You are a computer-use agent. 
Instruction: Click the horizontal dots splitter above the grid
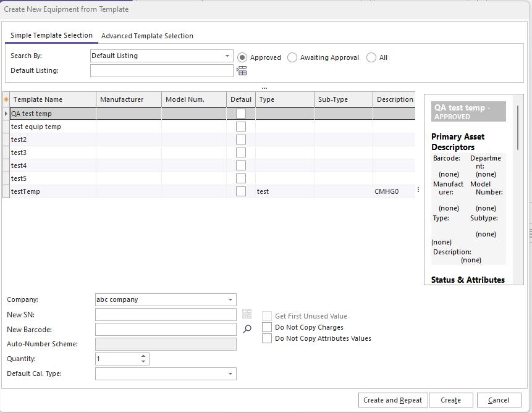(x=264, y=88)
